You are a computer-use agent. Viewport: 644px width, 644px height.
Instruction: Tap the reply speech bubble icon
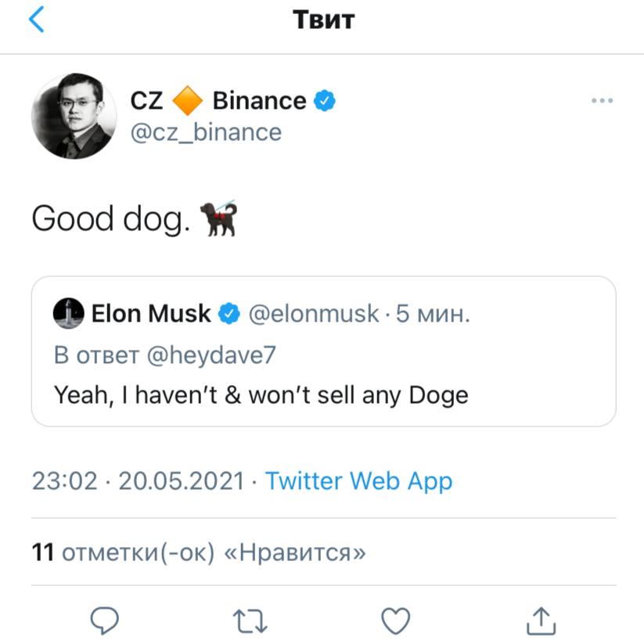pos(104,621)
